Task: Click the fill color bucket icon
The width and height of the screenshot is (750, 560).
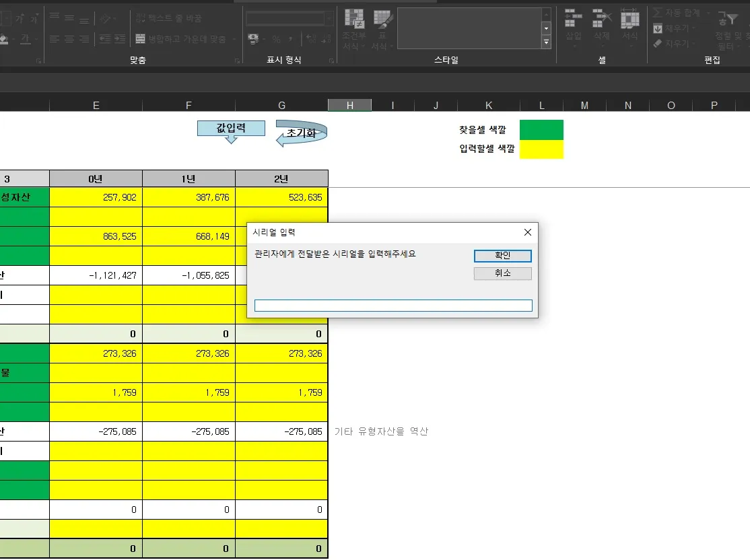Action: click(x=3, y=39)
